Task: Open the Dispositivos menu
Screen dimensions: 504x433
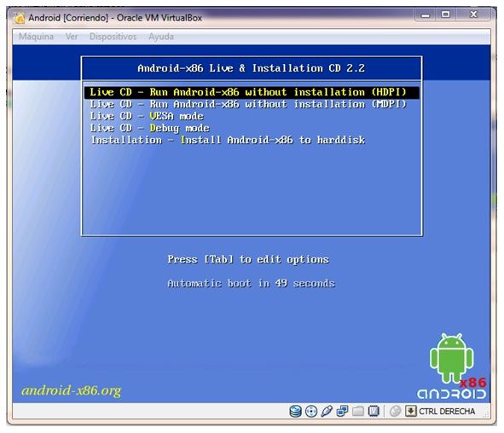Action: tap(113, 37)
